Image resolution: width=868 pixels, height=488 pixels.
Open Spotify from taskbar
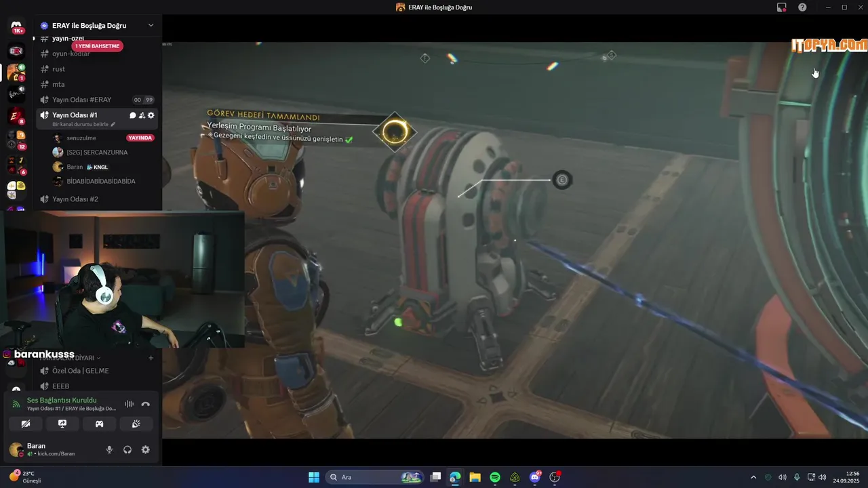pos(495,477)
